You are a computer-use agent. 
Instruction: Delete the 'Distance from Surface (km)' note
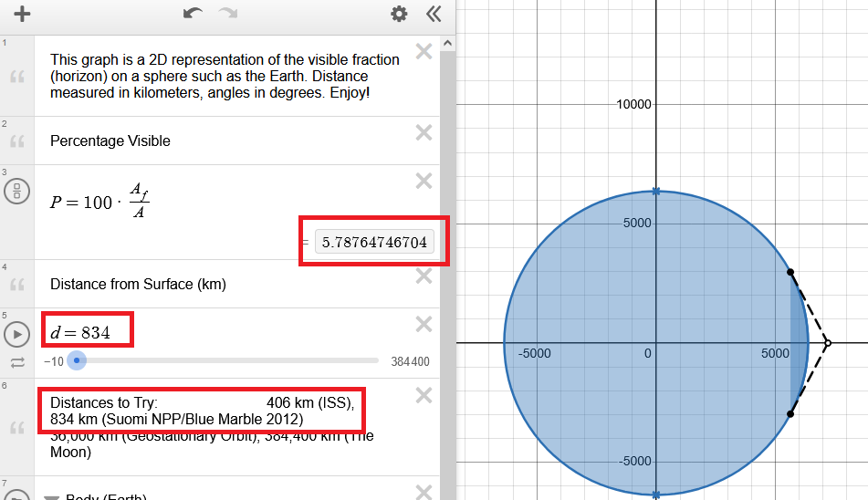[424, 276]
